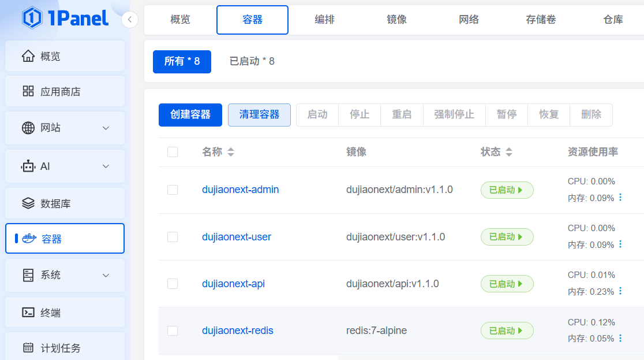The height and width of the screenshot is (360, 644).
Task: Open more options for dujiaonext-redis row
Action: coord(620,338)
